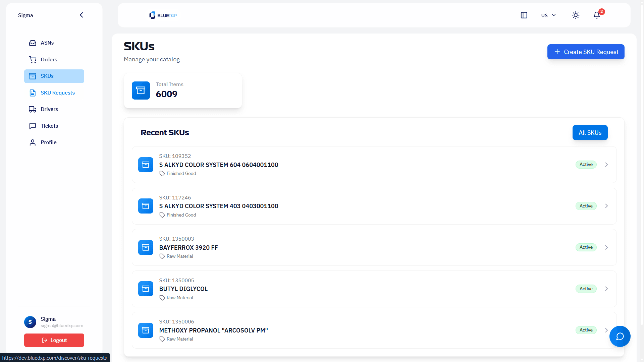The width and height of the screenshot is (644, 362).
Task: Click the 'Manage your catalog' subtitle
Action: pyautogui.click(x=152, y=59)
